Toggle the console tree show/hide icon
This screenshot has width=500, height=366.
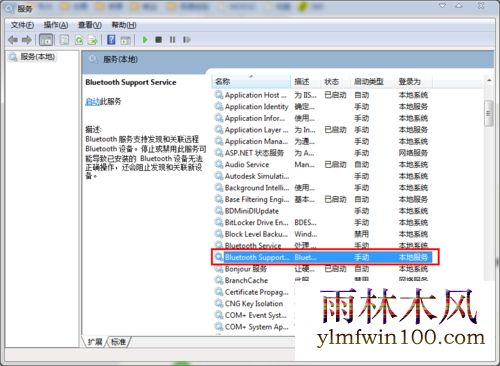point(46,40)
